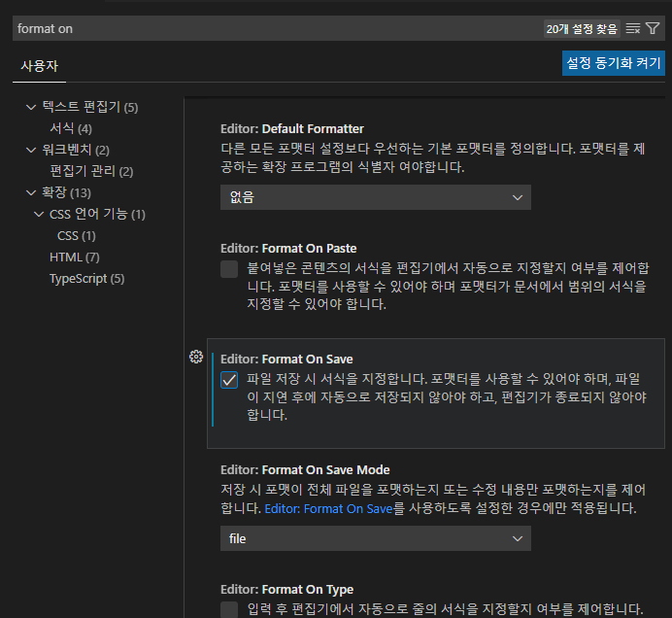Uncheck the Format On Save checkbox
The height and width of the screenshot is (618, 672).
coord(229,380)
